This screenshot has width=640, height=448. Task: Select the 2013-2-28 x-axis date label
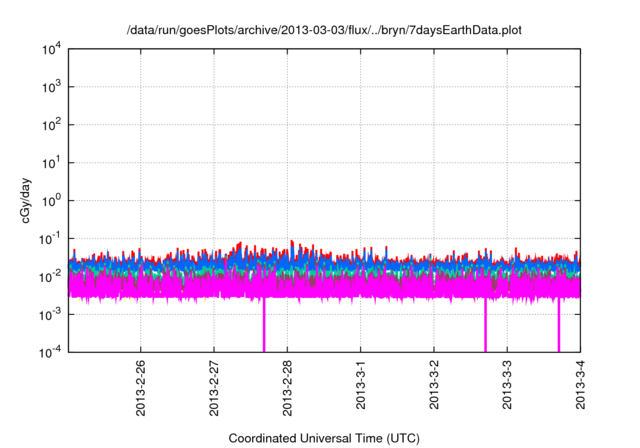(x=287, y=388)
